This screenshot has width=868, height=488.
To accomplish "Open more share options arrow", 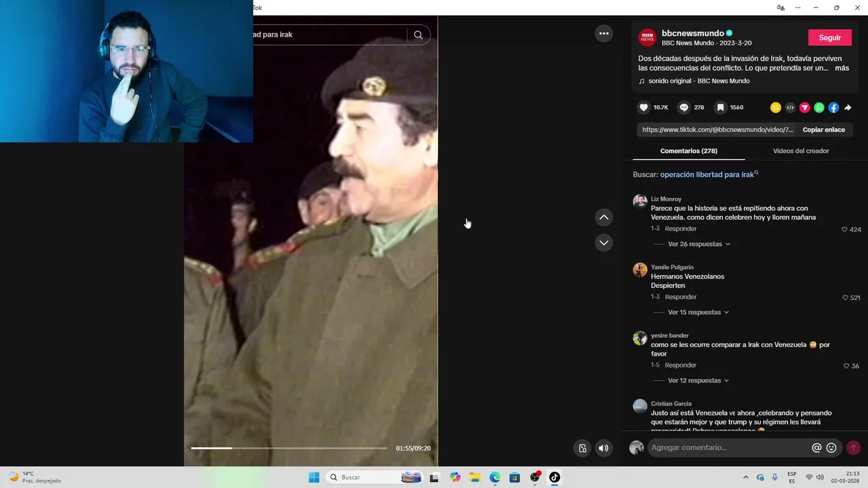I will point(848,107).
